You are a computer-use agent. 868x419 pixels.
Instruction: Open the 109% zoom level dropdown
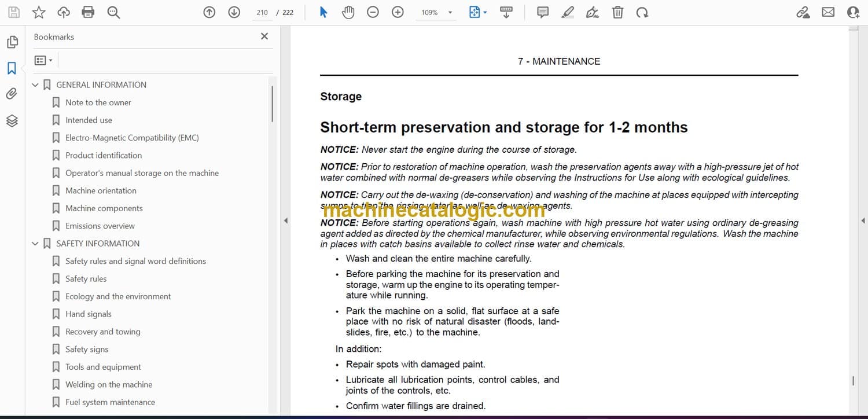pos(450,13)
